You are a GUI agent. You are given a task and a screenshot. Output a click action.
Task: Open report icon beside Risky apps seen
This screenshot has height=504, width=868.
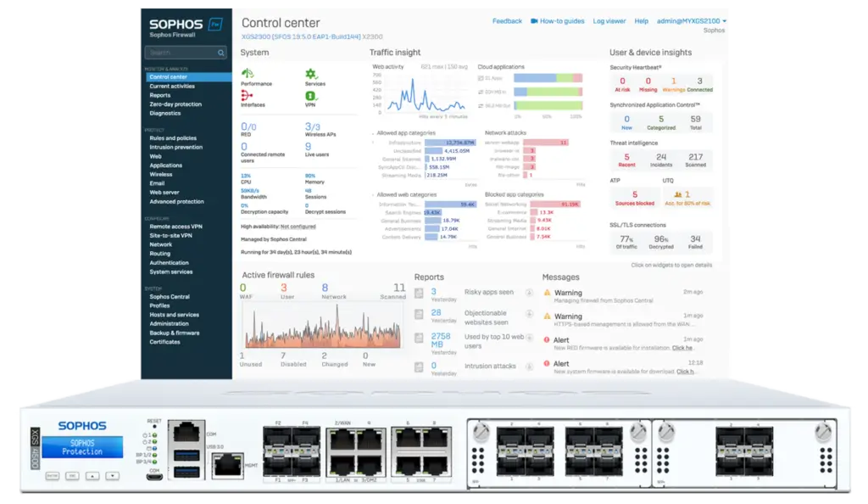tap(419, 294)
